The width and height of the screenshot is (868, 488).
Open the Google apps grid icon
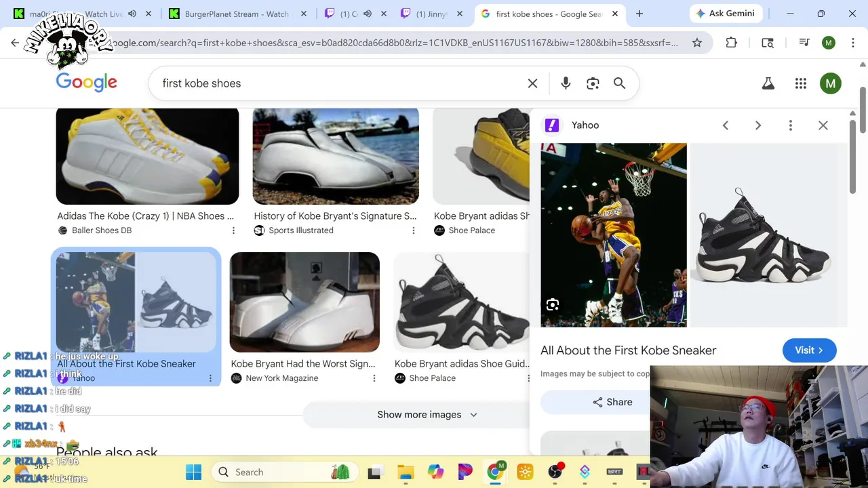(801, 83)
